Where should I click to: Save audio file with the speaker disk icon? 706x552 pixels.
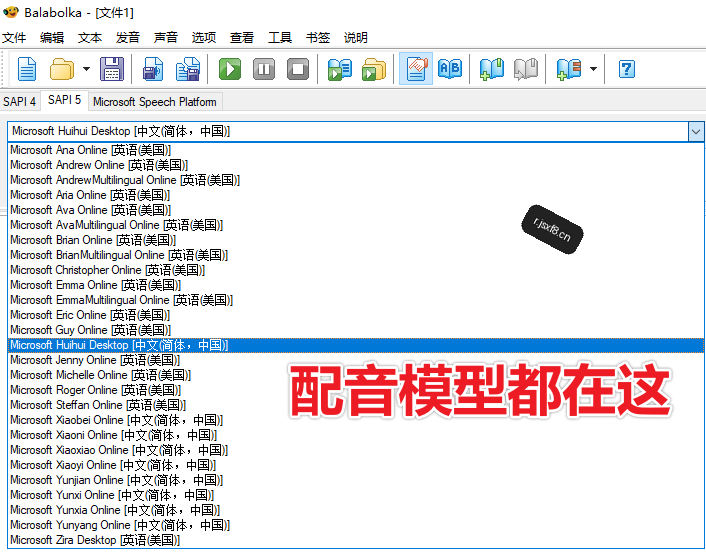[x=153, y=69]
